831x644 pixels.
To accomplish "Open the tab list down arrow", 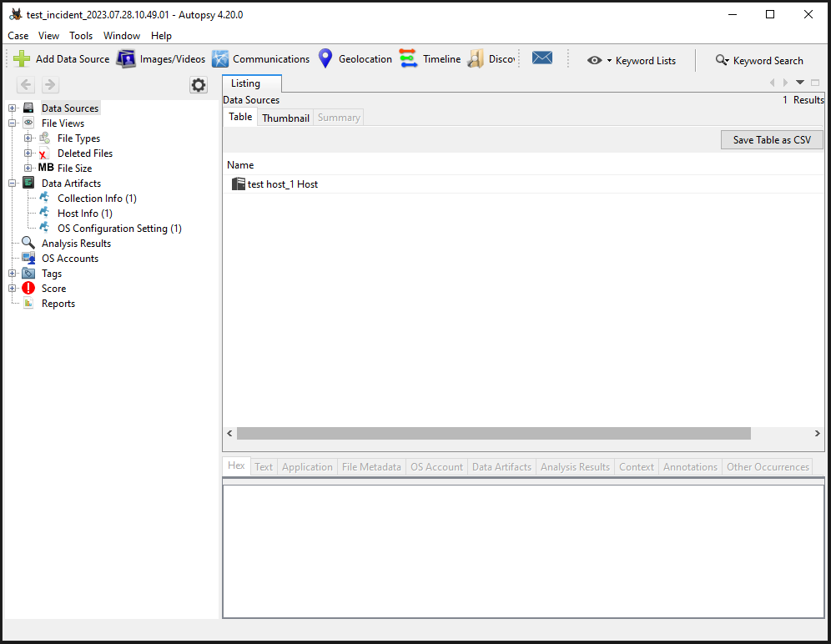I will pyautogui.click(x=800, y=82).
